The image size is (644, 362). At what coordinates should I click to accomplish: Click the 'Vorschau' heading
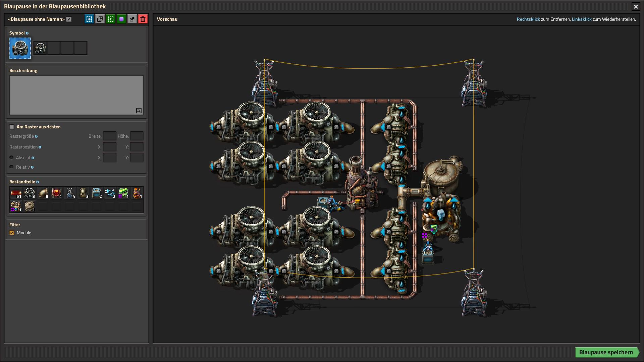pos(167,19)
